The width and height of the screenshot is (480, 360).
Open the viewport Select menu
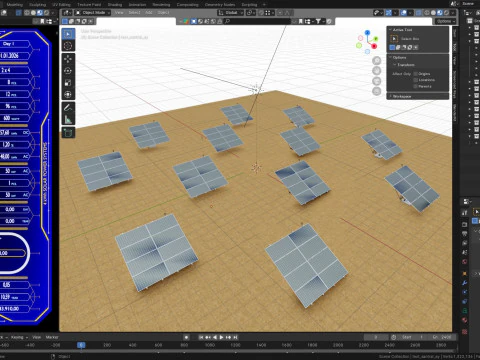coord(134,13)
